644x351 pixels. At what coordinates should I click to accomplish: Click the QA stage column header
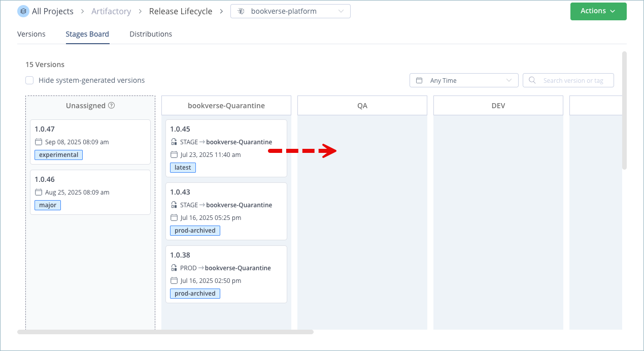362,106
